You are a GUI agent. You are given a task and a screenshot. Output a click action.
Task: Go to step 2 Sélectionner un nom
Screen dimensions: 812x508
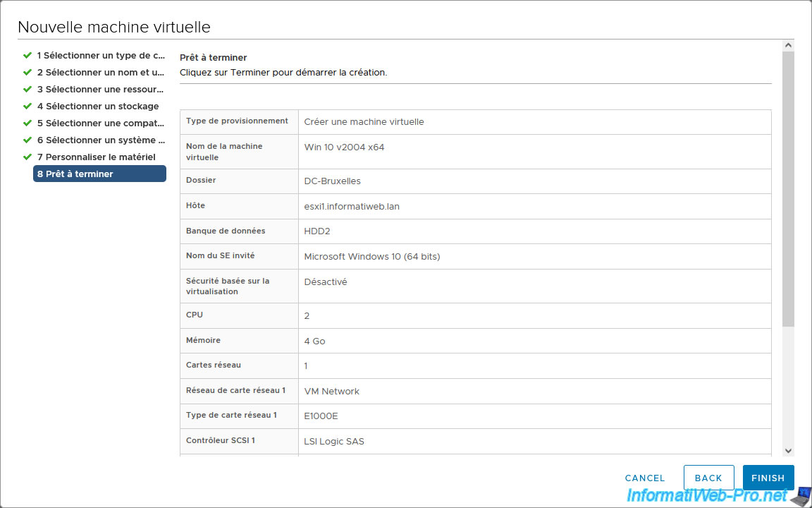point(101,72)
